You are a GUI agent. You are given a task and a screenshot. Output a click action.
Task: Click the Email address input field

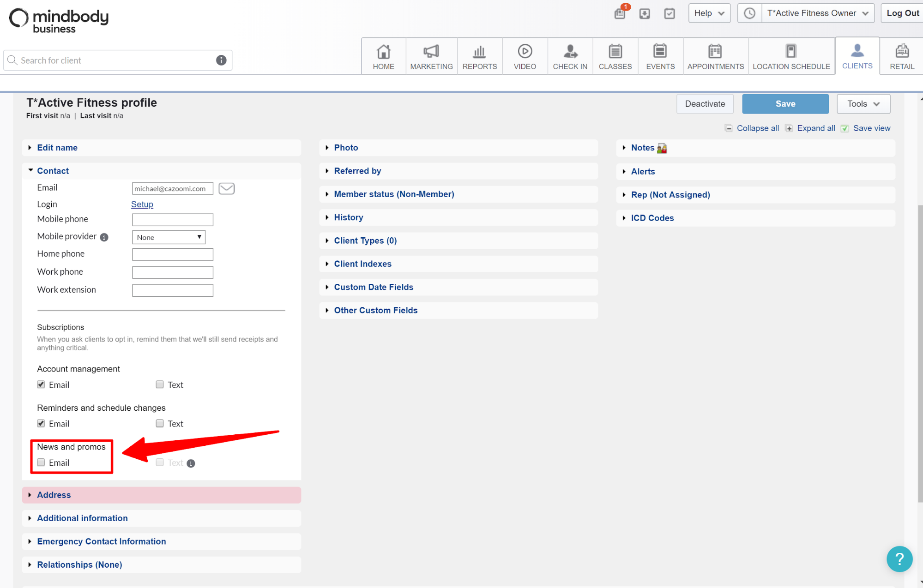click(173, 188)
